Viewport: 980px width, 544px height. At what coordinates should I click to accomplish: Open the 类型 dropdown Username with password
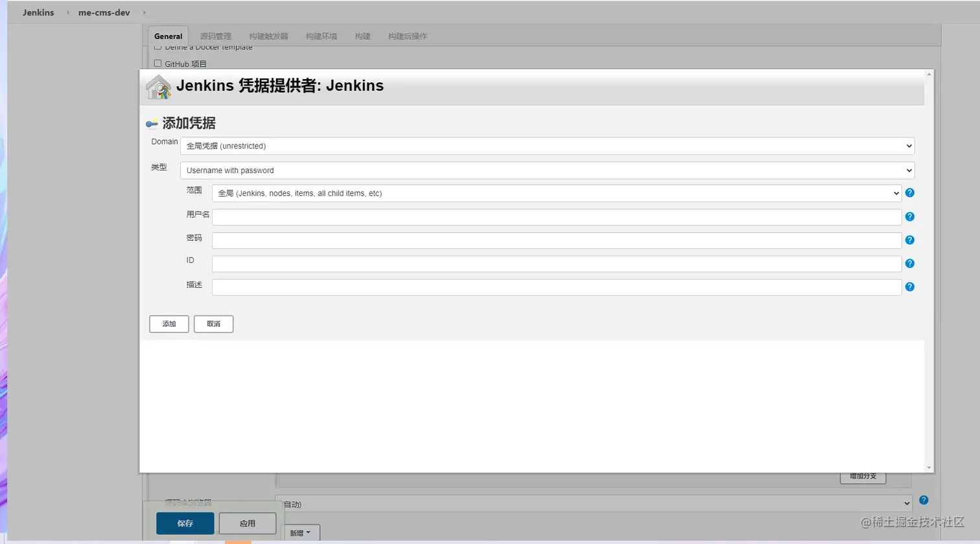(547, 171)
